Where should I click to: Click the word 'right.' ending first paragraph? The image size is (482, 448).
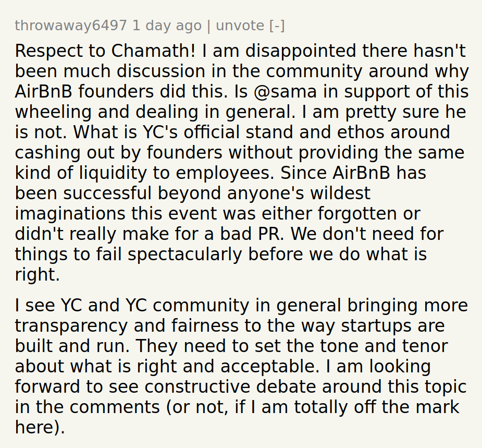coord(37,275)
